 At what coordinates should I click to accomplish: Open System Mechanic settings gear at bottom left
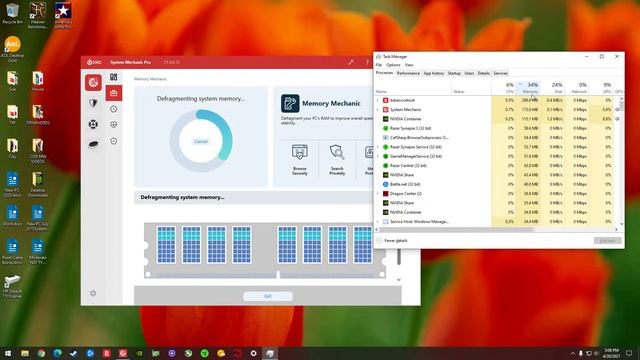(93, 293)
